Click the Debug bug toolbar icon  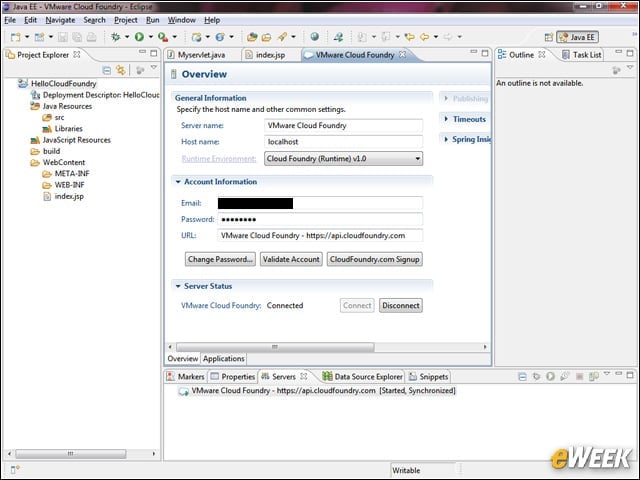116,37
